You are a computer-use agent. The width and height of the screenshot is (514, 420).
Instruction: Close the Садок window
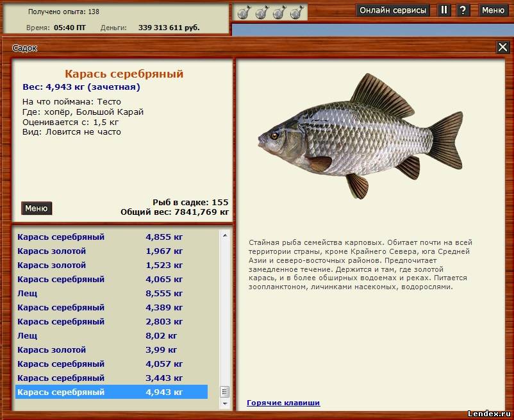pyautogui.click(x=502, y=47)
